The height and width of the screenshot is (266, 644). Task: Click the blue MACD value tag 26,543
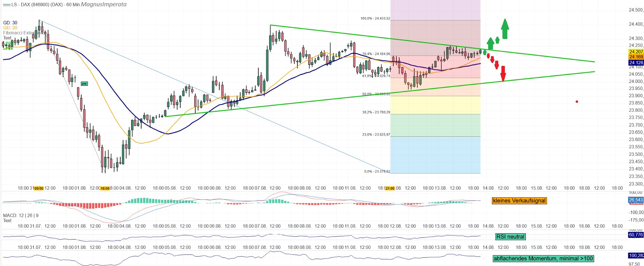[636, 200]
